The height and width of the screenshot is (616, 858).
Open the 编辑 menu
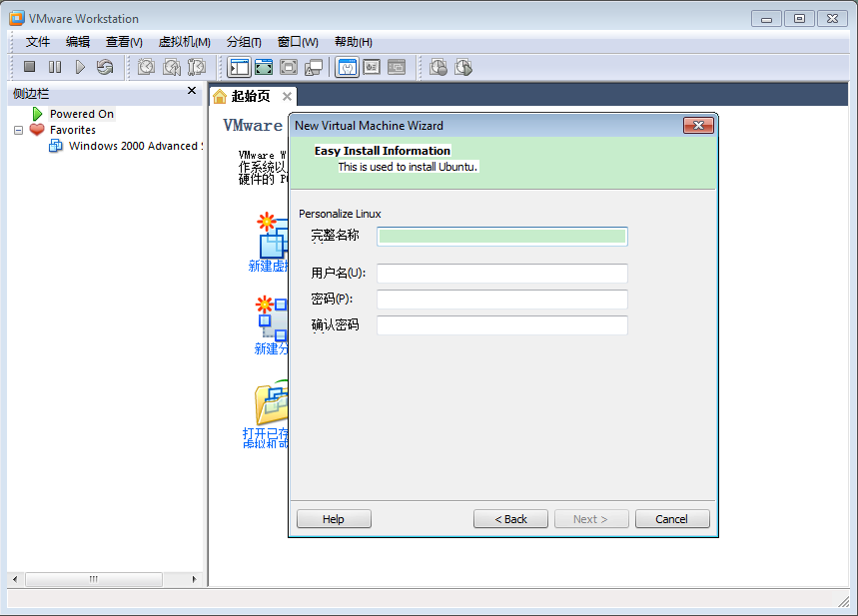click(78, 42)
